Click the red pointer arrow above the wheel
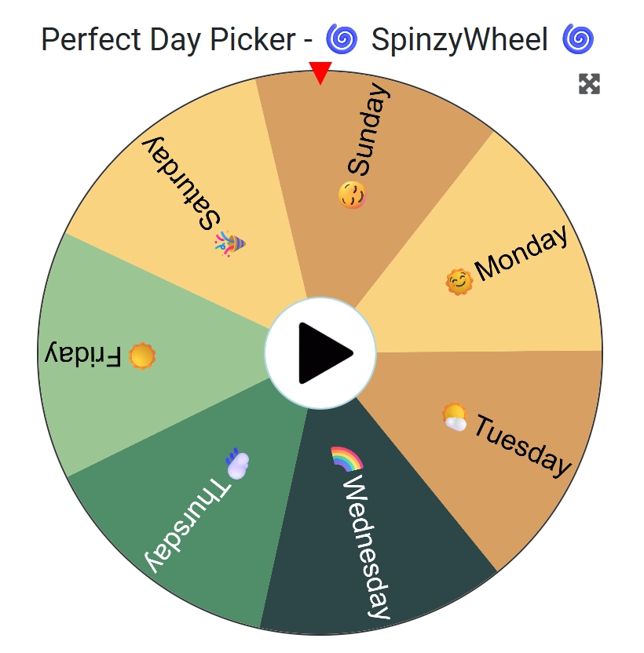This screenshot has width=644, height=653. [320, 72]
